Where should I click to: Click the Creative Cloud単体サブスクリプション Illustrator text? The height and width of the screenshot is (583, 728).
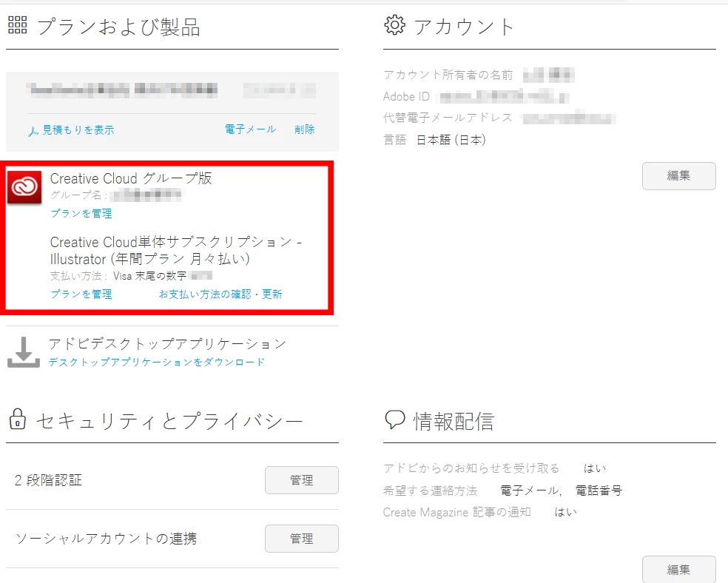pos(176,250)
